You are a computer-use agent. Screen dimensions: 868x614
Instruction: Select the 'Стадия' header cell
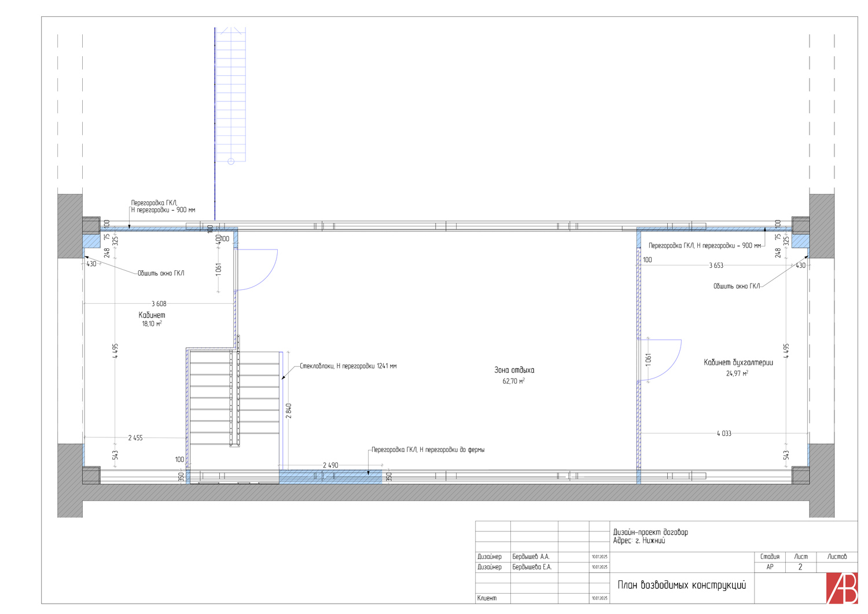tap(770, 557)
